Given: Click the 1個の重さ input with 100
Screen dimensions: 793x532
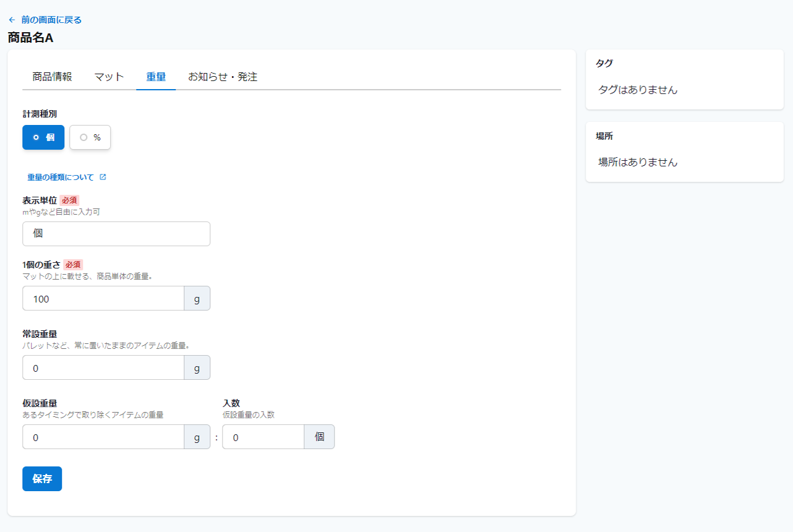Looking at the screenshot, I should [103, 298].
